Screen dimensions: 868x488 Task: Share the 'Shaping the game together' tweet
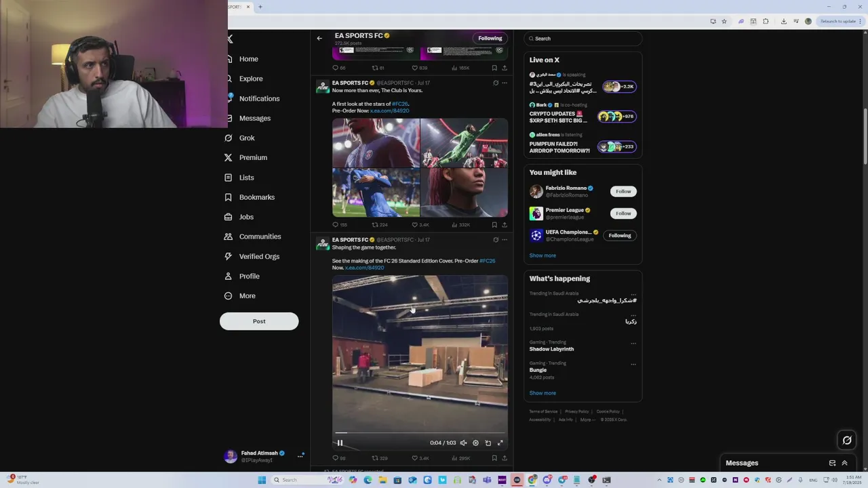point(504,458)
